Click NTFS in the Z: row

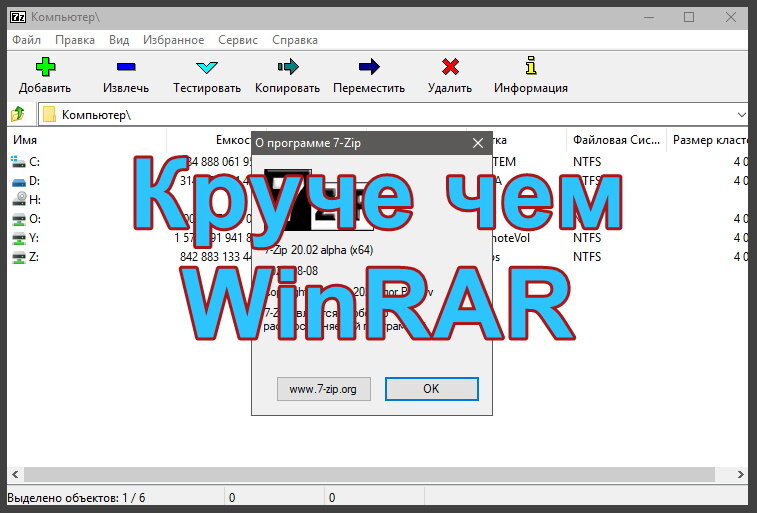pyautogui.click(x=587, y=257)
